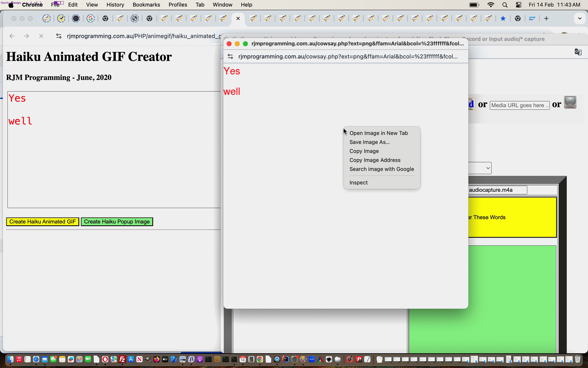Open IntelliJ IDEA in dock
The height and width of the screenshot is (368, 588).
tap(286, 359)
